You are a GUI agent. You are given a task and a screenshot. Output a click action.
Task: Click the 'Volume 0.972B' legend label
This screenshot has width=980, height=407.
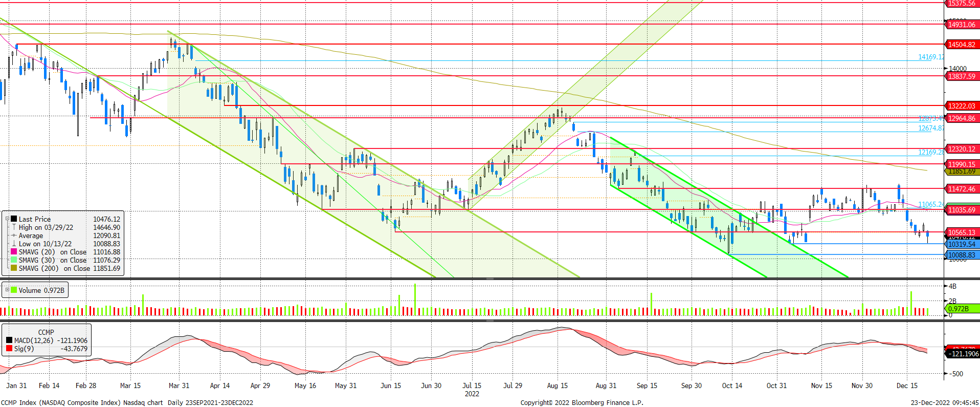[x=41, y=290]
